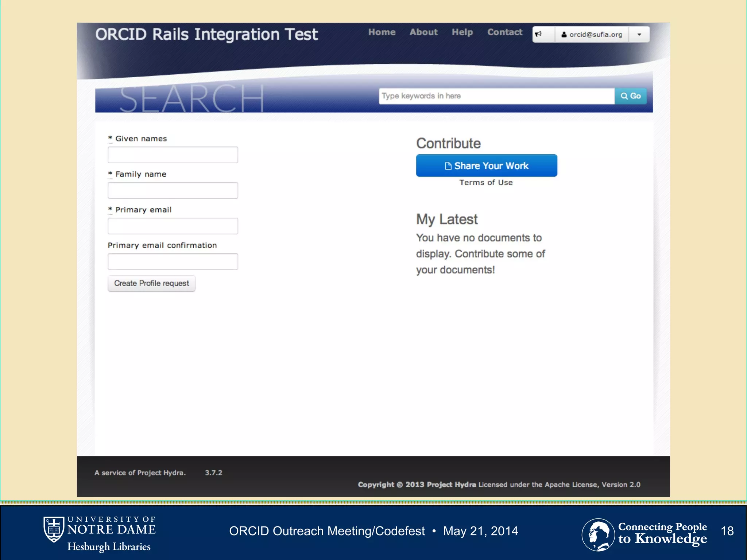Focus the Given names input field
Screen dimensions: 747x560
173,155
